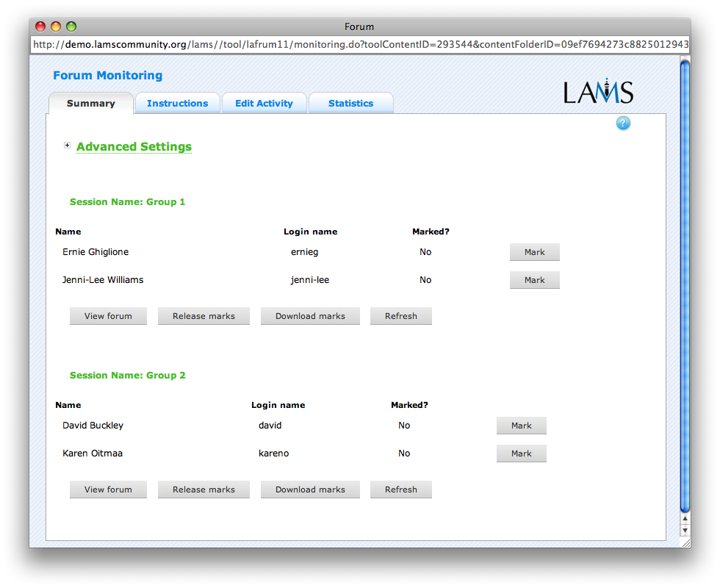Open the Advanced Settings link
Screen dimensions: 720x588
point(134,147)
